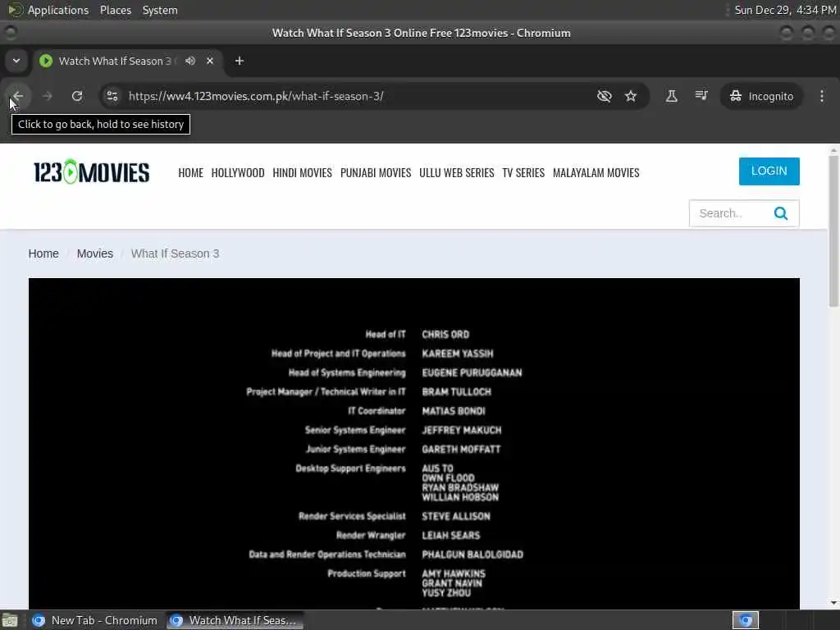Open the Places menu

point(115,10)
